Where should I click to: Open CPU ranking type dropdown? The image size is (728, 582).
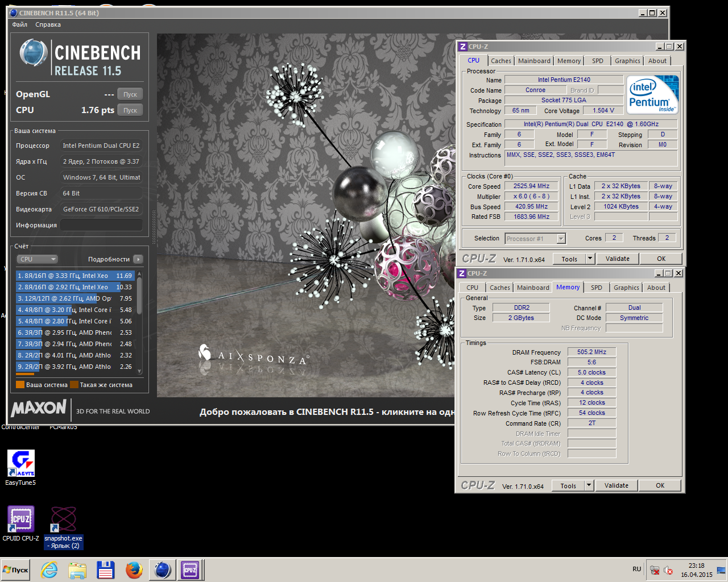pyautogui.click(x=37, y=259)
